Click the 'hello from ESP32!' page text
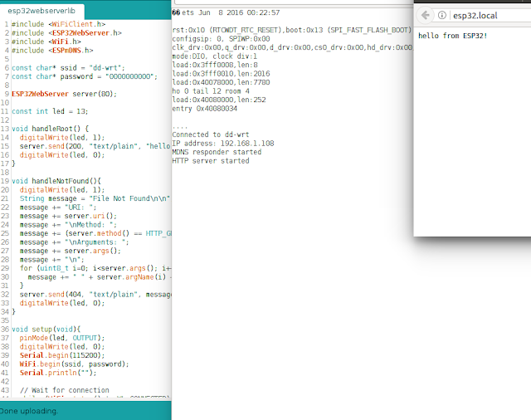The image size is (531, 420). pyautogui.click(x=452, y=36)
